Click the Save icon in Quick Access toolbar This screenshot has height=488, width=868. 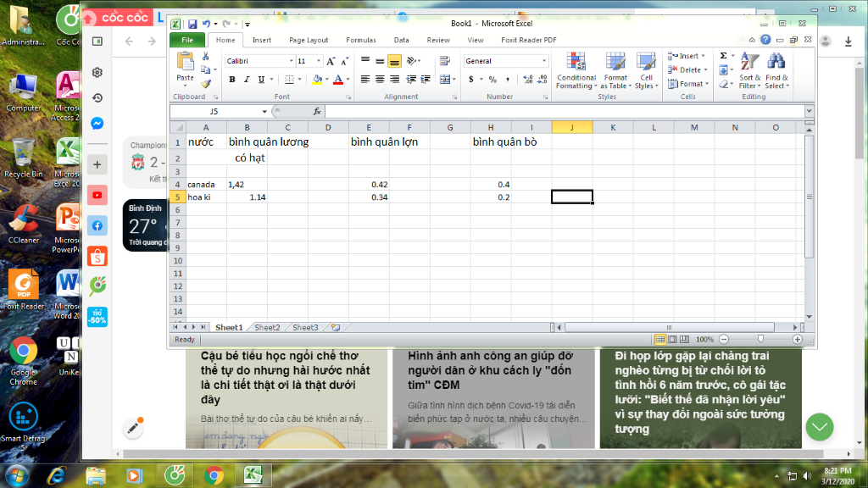click(x=192, y=25)
